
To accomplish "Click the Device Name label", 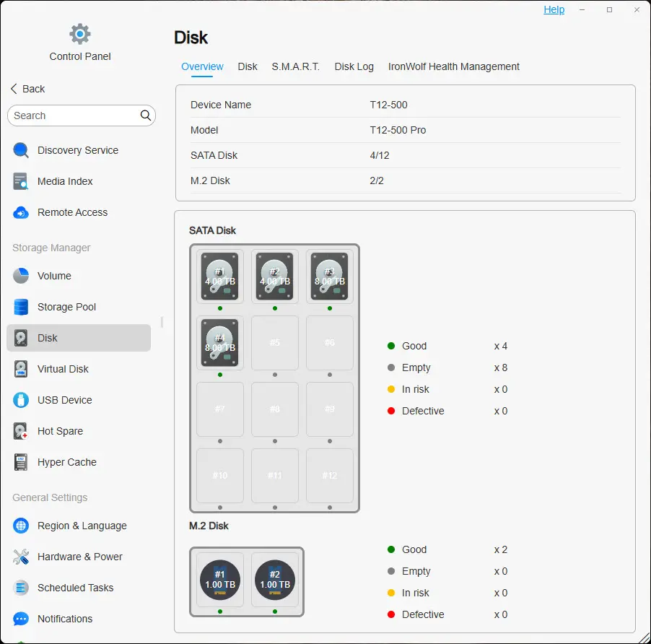I will 221,105.
